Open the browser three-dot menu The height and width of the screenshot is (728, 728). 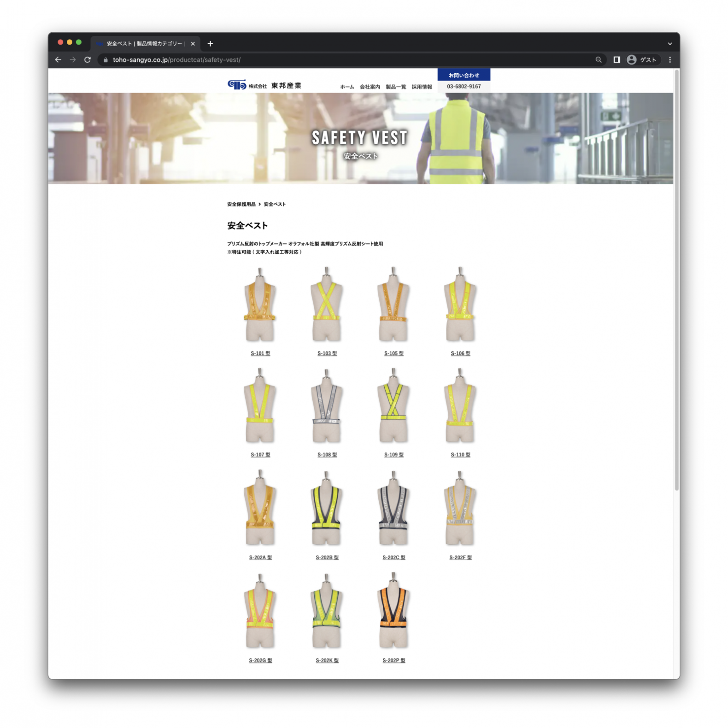pos(669,60)
